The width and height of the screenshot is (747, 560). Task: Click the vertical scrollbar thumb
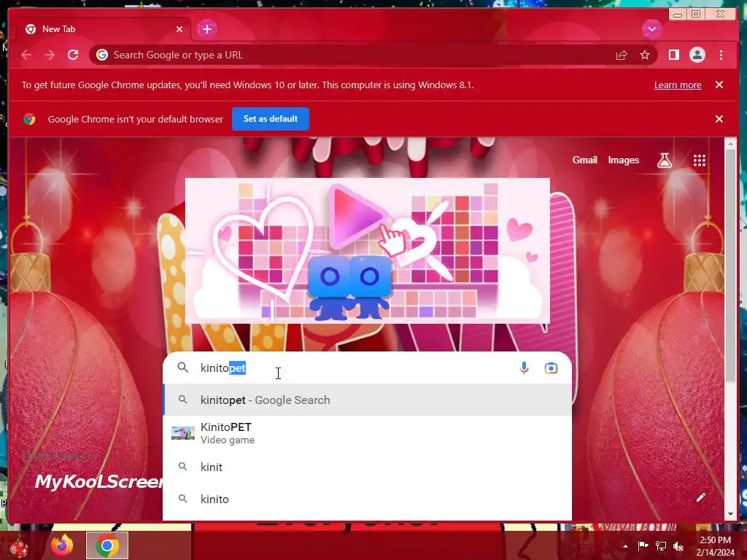(730, 265)
